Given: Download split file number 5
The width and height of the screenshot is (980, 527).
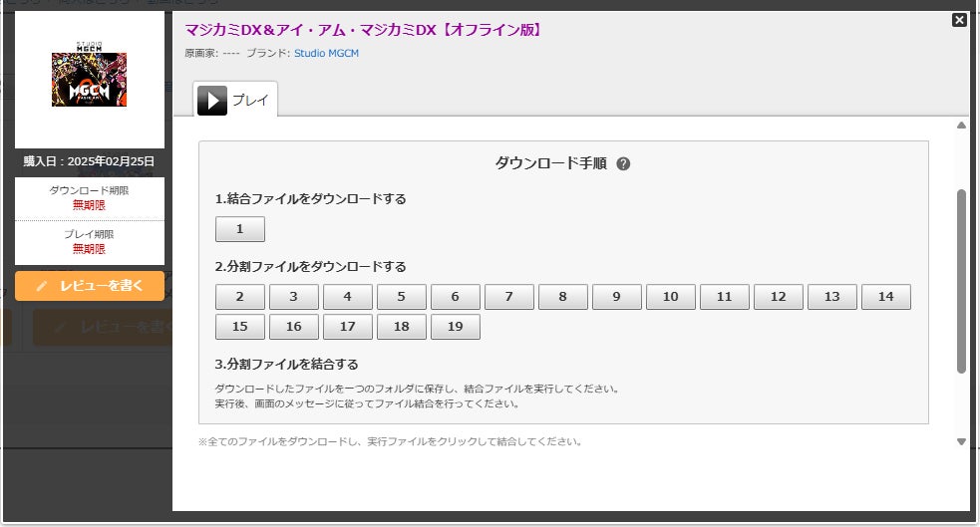Looking at the screenshot, I should [x=402, y=297].
